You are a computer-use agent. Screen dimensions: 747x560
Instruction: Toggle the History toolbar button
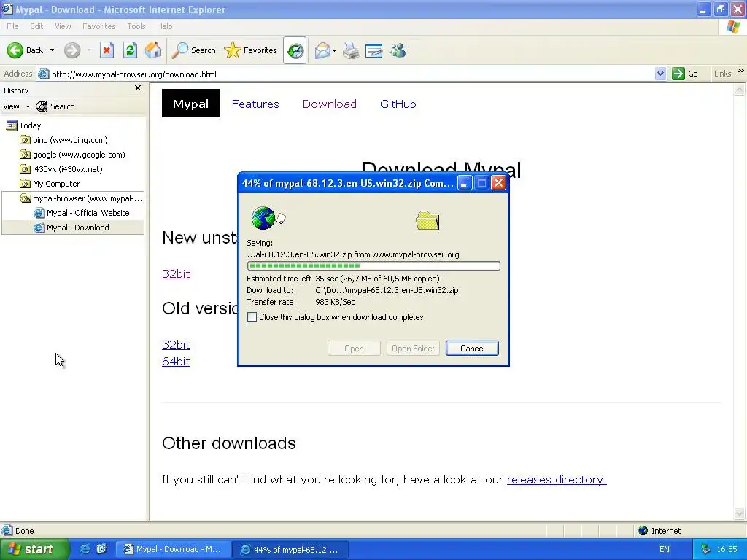click(295, 50)
